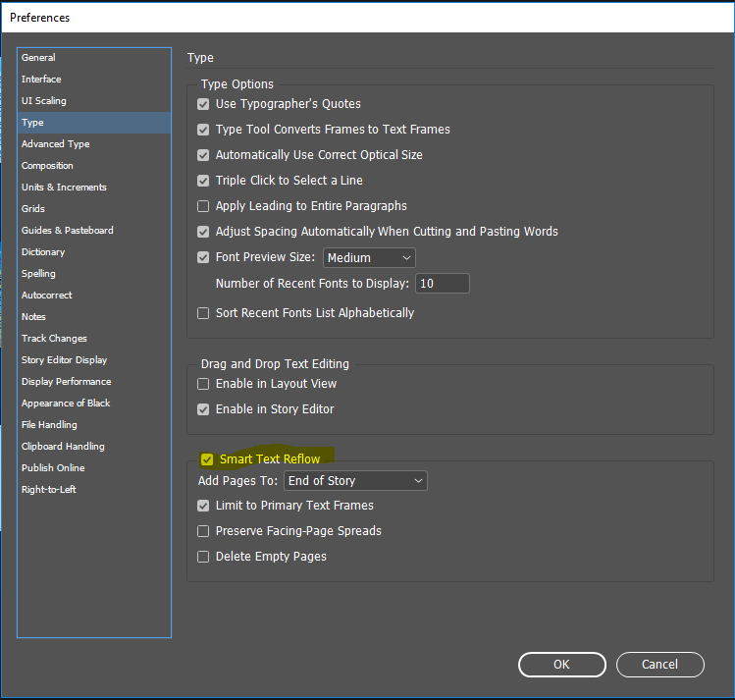Toggle Use Typographer's Quotes checkbox
This screenshot has height=700, width=735.
[204, 104]
